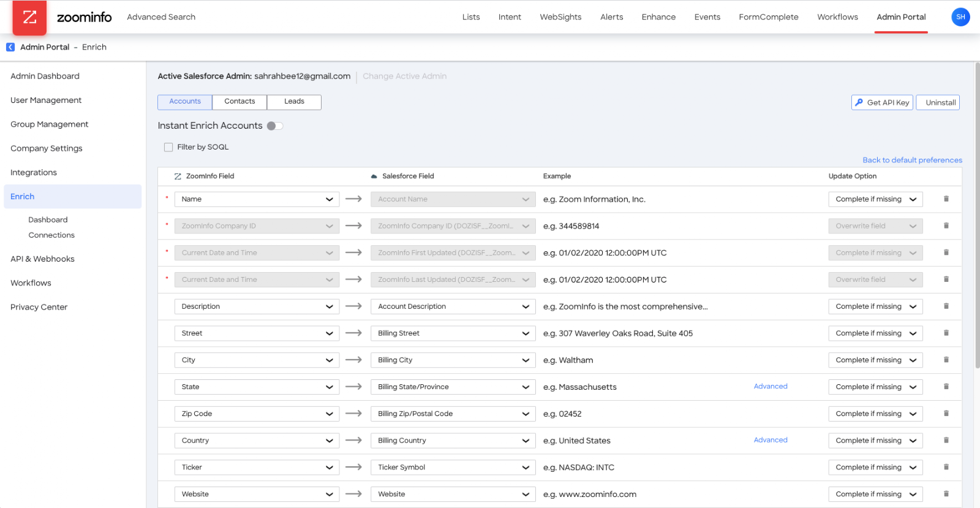
Task: Toggle the Instant Enrich Accounts switch
Action: click(275, 126)
